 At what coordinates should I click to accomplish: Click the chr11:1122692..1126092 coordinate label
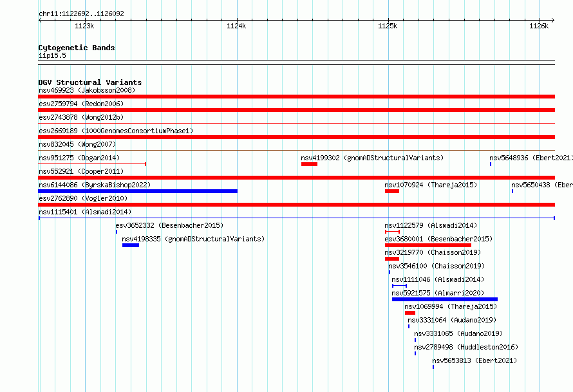(x=81, y=14)
